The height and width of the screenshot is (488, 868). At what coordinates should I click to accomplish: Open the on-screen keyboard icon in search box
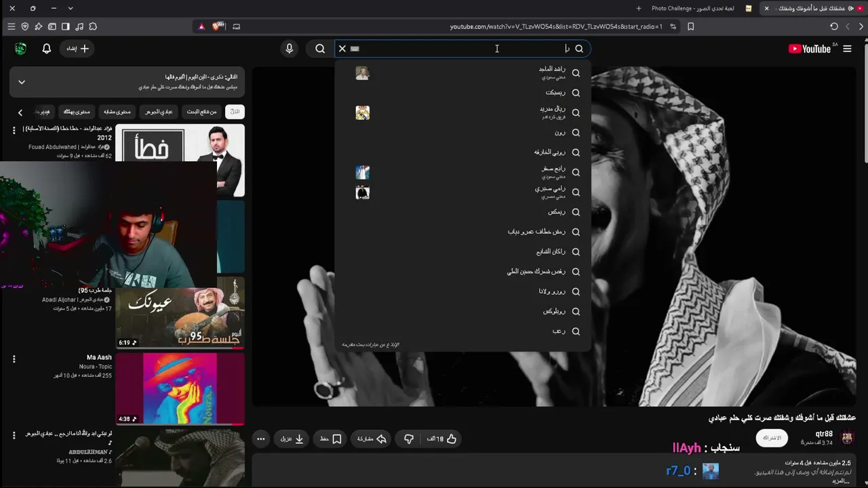355,49
